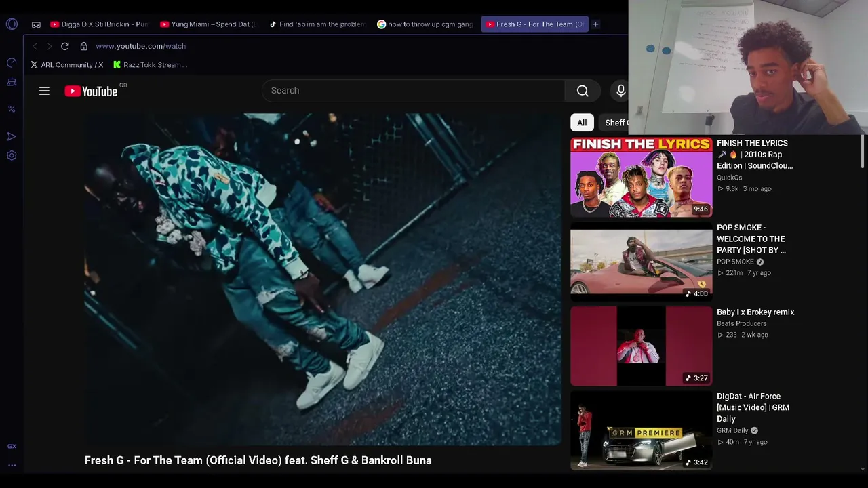The height and width of the screenshot is (488, 868).
Task: Visit the GRM Daily channel
Action: point(732,430)
